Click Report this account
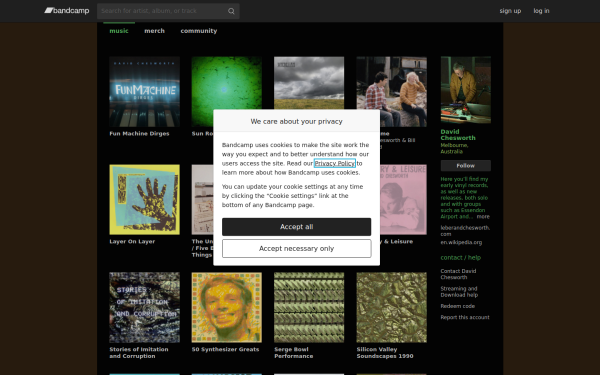 (465, 317)
